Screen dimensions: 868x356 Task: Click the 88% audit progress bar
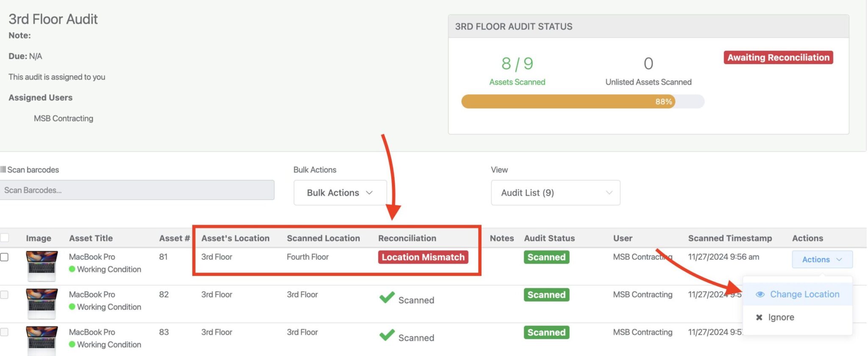(582, 102)
